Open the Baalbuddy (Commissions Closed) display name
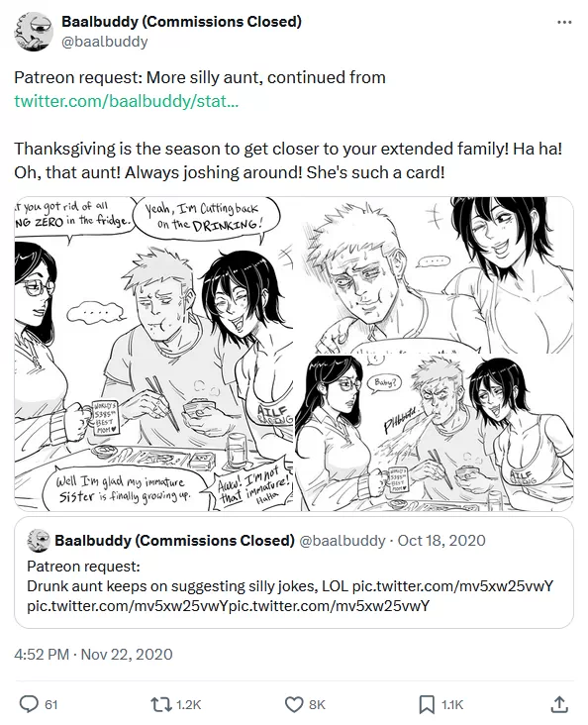This screenshot has height=725, width=588. 181,21
